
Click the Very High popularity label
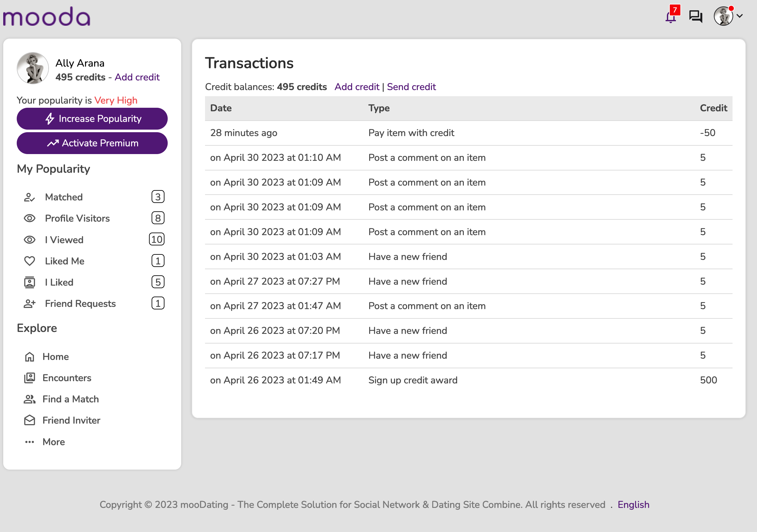pos(116,100)
